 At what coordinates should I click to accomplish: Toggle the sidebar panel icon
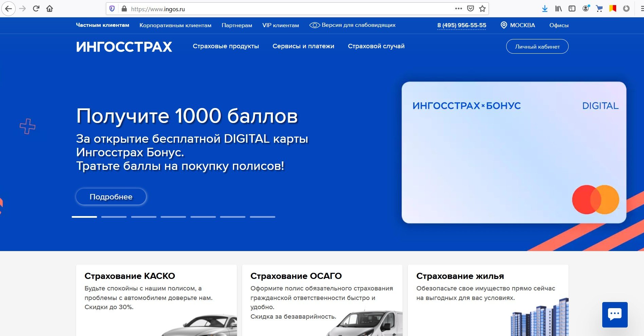[x=572, y=9]
